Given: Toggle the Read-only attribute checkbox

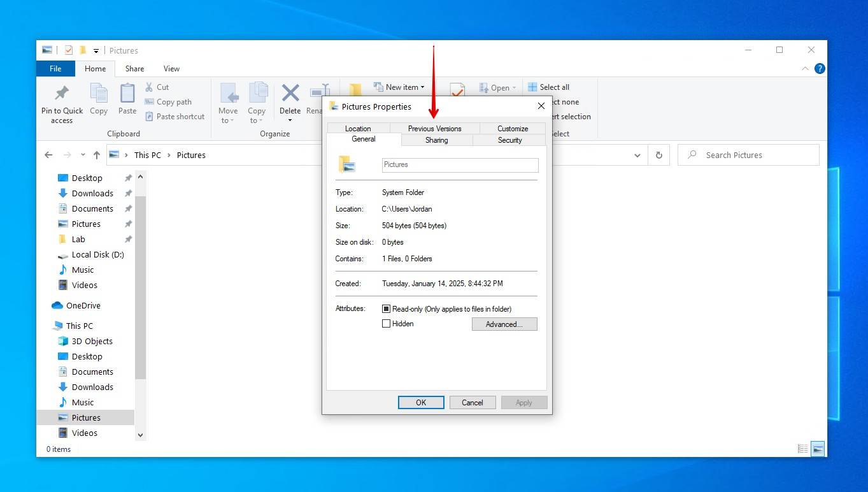Looking at the screenshot, I should (385, 308).
